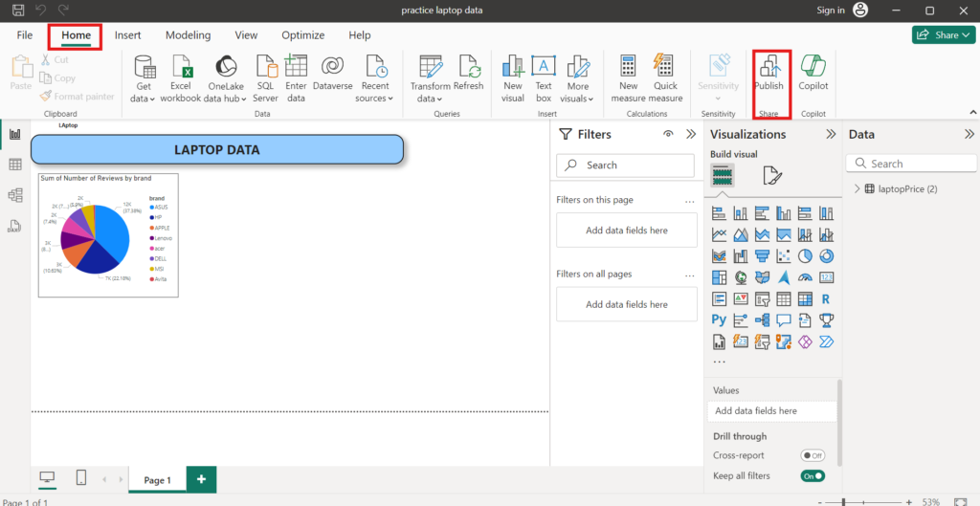980x506 pixels.
Task: Switch to the Modeling ribbon tab
Action: [189, 35]
